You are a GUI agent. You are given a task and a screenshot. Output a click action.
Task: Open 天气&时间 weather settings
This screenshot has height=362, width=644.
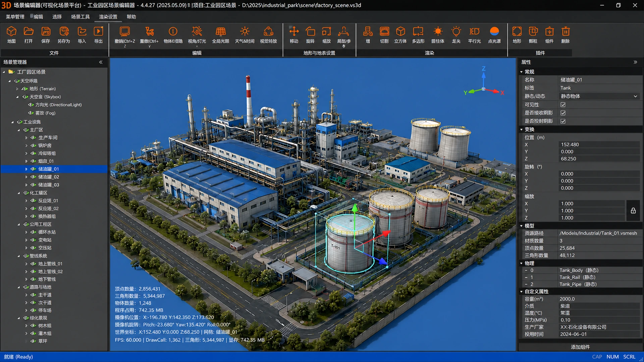(245, 32)
